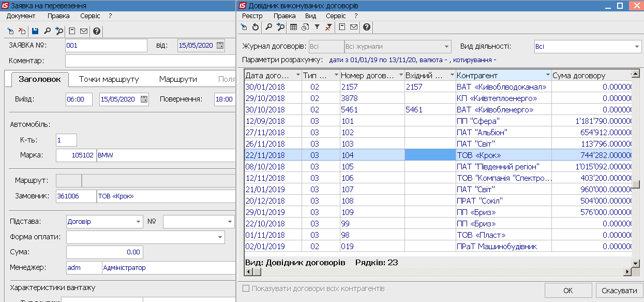644x302 pixels.
Task: Open search via magnifier icon in Заявка toolbar
Action: [47, 31]
